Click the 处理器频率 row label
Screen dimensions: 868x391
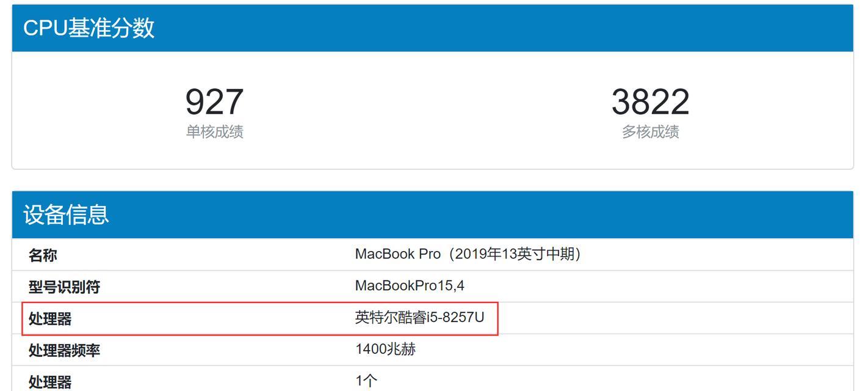64,350
